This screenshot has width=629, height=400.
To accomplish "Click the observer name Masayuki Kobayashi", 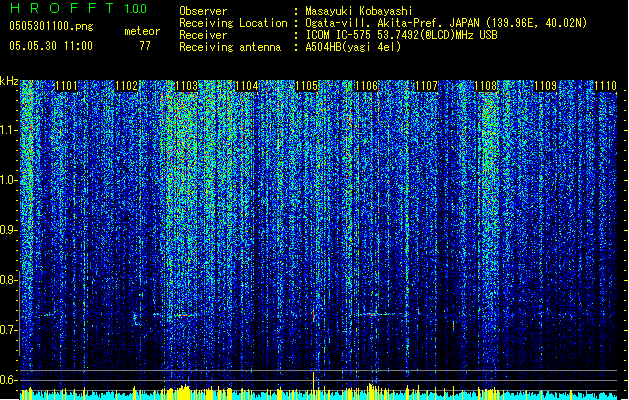I will [359, 11].
